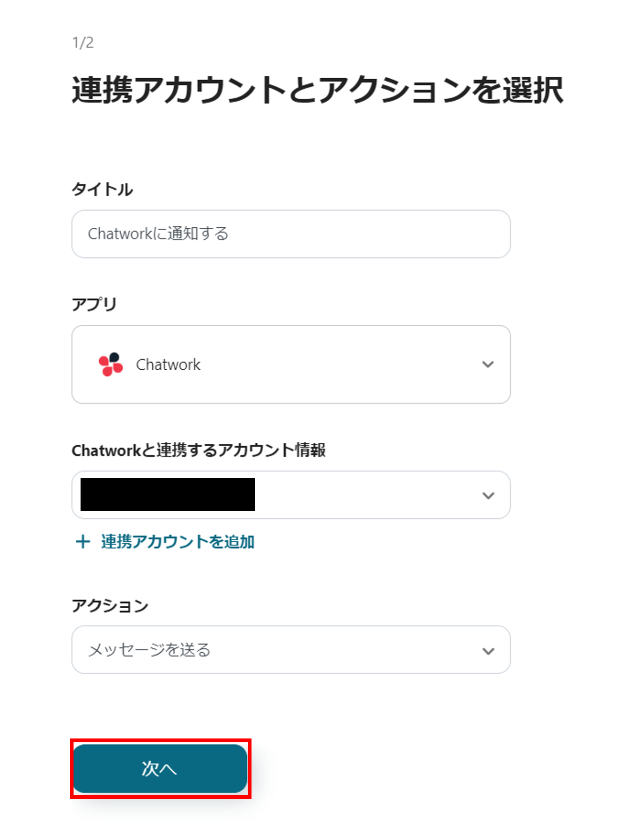Click the アクション field label
This screenshot has height=835, width=644.
(x=110, y=606)
